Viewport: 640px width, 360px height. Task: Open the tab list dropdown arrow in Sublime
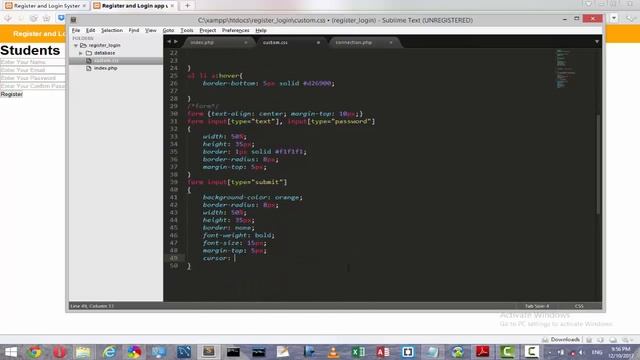tap(597, 42)
